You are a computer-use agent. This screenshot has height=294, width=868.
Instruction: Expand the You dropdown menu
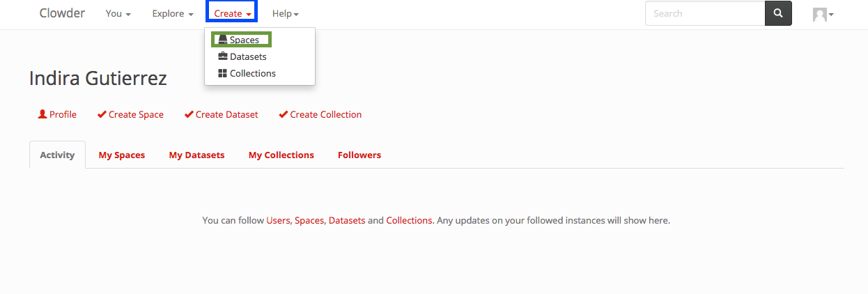point(118,14)
